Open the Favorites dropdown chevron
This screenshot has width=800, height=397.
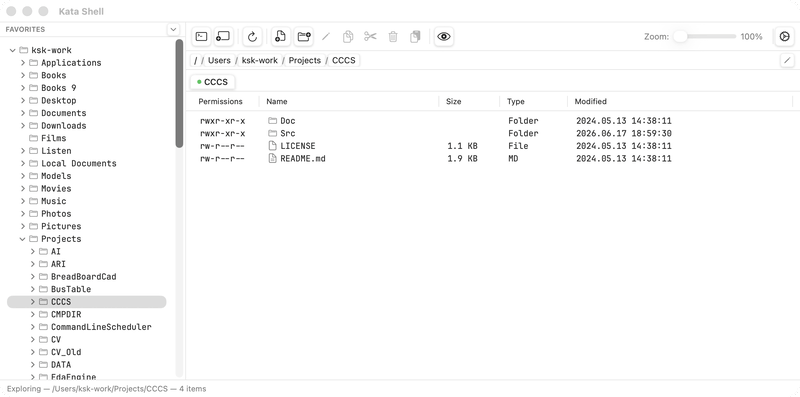pyautogui.click(x=173, y=30)
